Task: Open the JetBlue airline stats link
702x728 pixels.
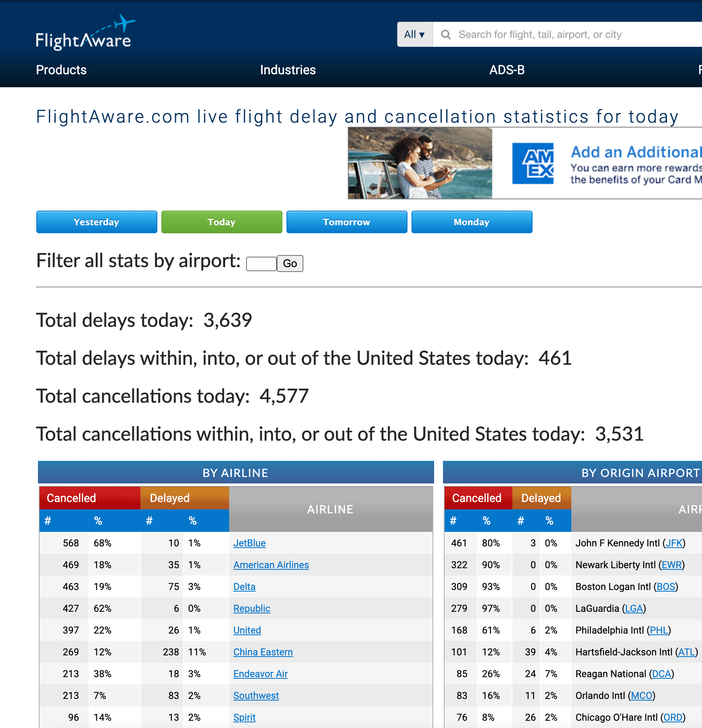Action: (x=249, y=543)
